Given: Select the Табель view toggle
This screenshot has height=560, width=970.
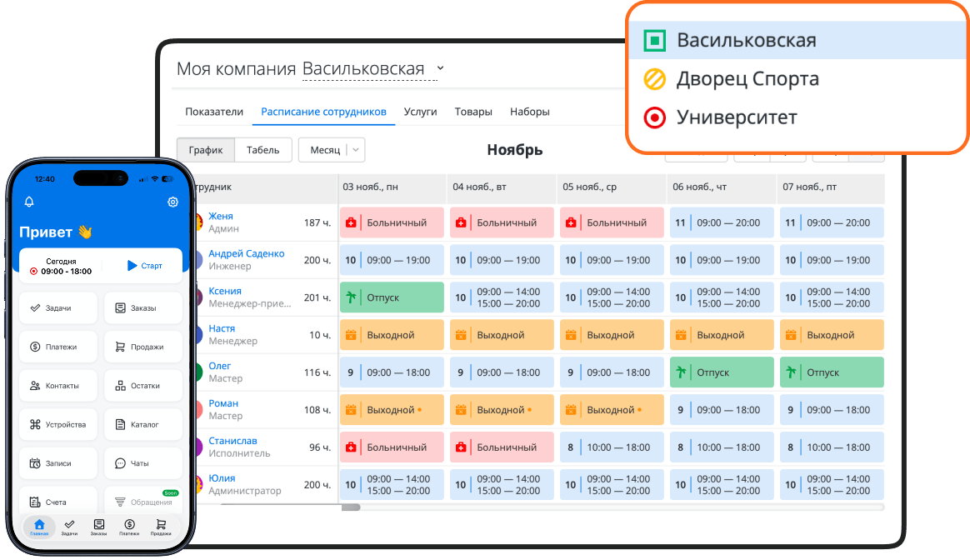Looking at the screenshot, I should pos(262,150).
